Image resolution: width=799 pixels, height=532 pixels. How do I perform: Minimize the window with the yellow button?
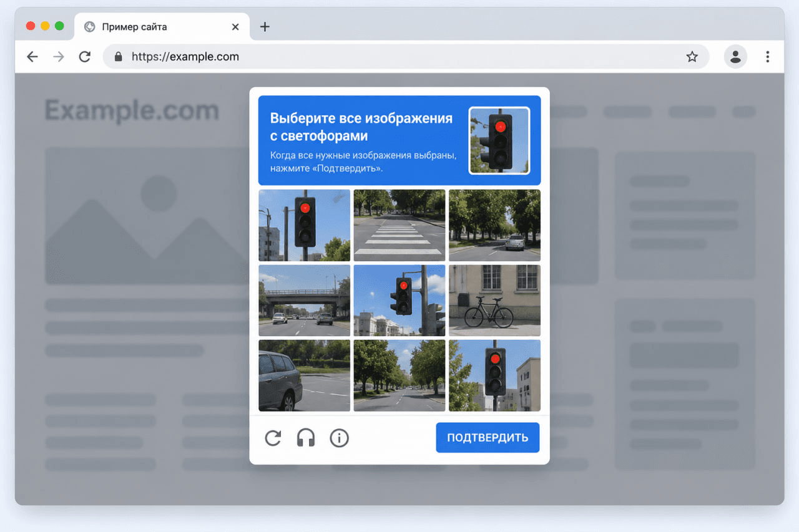click(45, 26)
